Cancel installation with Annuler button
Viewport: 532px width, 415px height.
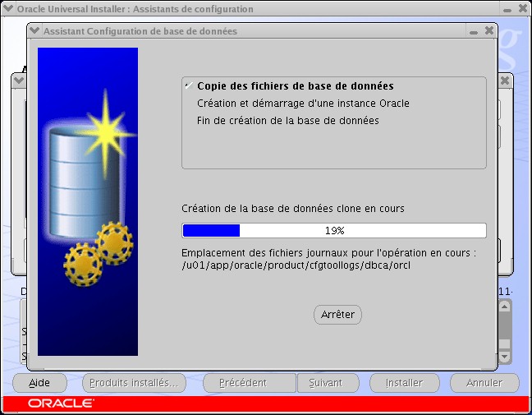tap(484, 383)
